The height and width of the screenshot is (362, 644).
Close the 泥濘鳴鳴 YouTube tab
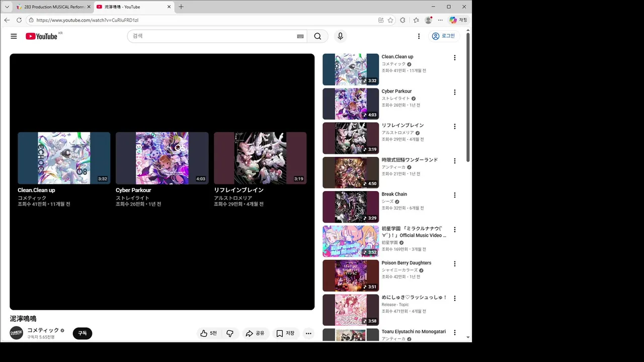(169, 7)
